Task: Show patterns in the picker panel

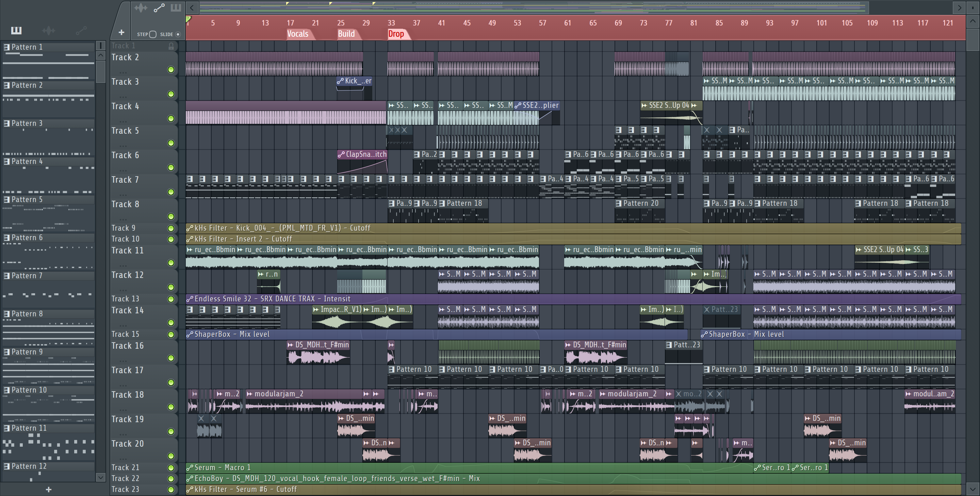Action: (x=16, y=30)
